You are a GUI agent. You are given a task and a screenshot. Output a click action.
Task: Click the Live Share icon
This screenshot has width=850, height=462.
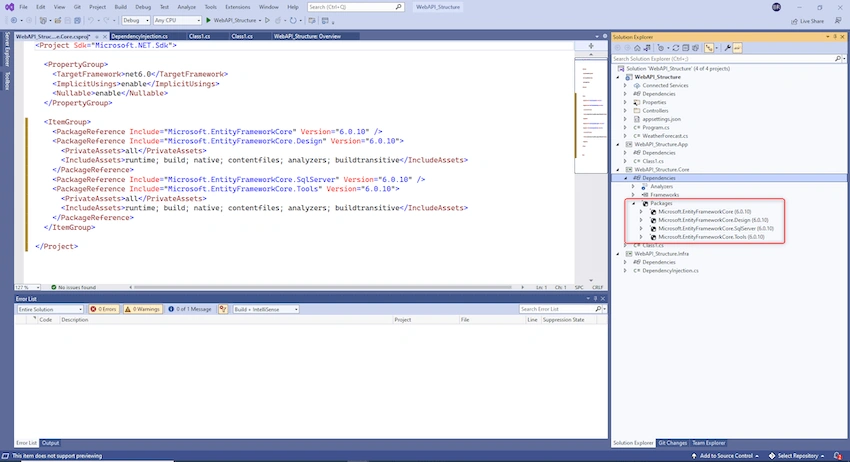pos(794,21)
